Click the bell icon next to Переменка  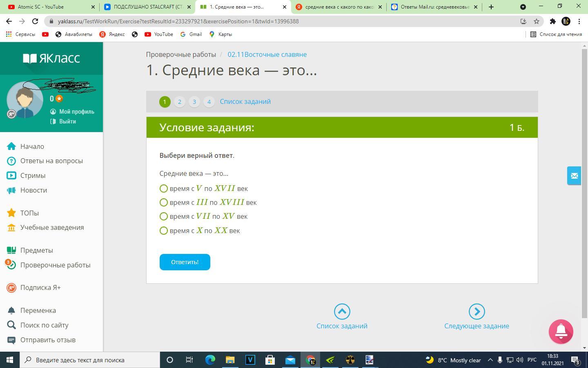(x=11, y=310)
